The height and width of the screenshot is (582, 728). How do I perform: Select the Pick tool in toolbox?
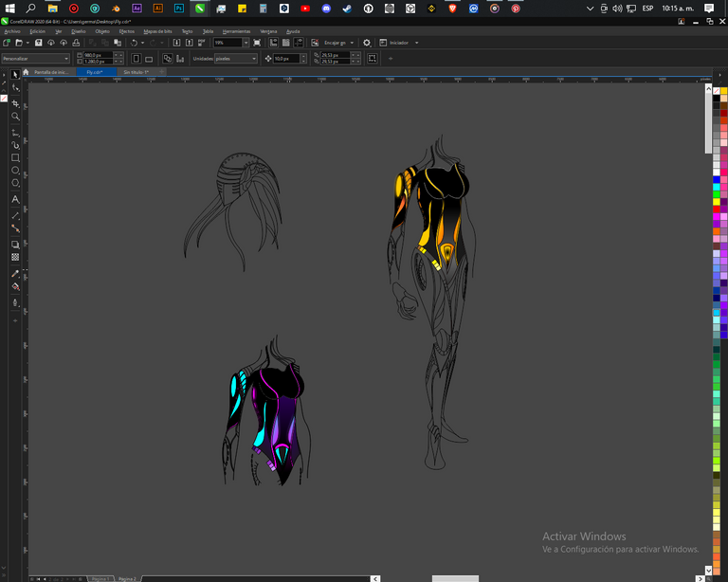pos(15,74)
